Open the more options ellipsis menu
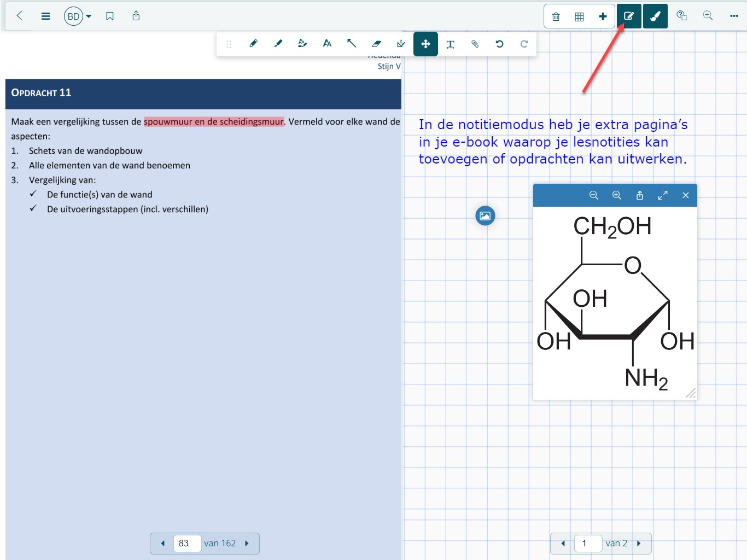747x560 pixels. coord(734,16)
